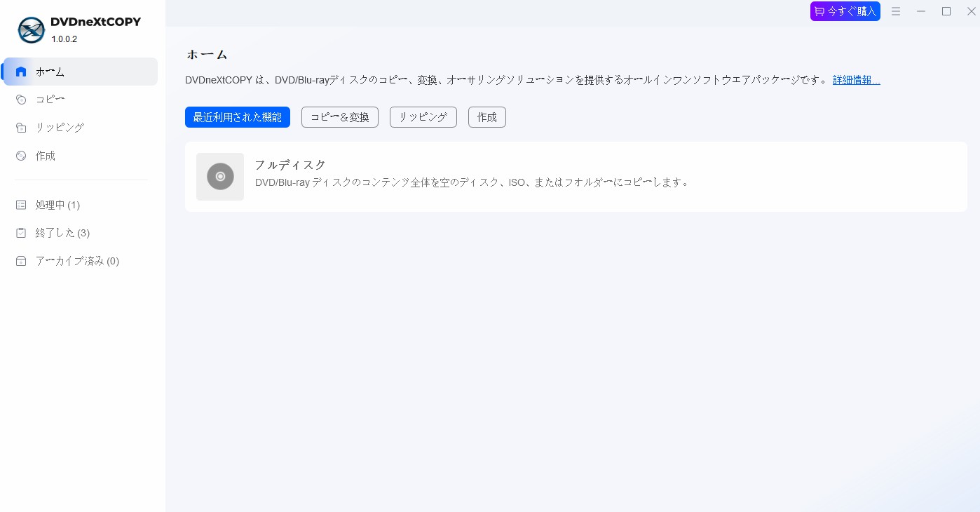This screenshot has width=980, height=512.
Task: Click the リッピング icon in sidebar
Action: point(21,128)
